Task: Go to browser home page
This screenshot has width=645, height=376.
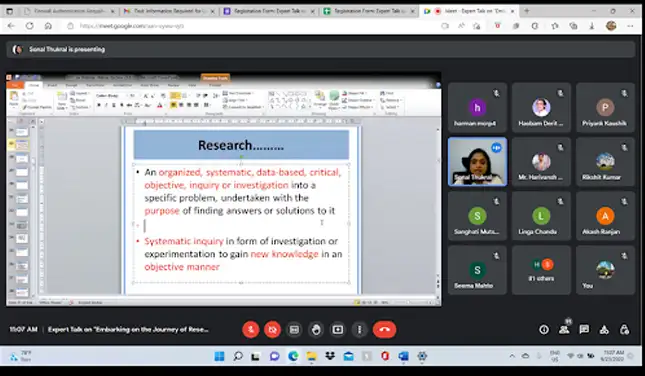Action: pyautogui.click(x=48, y=26)
